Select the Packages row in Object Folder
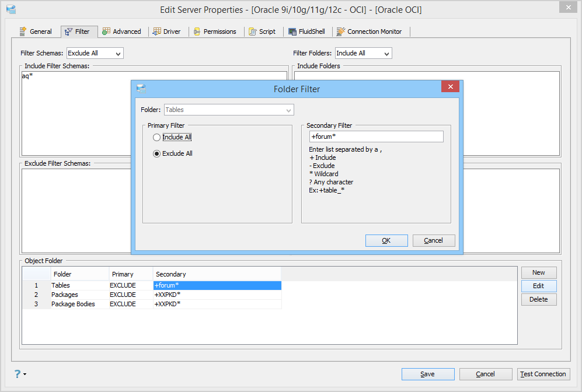The width and height of the screenshot is (582, 392). (x=152, y=295)
